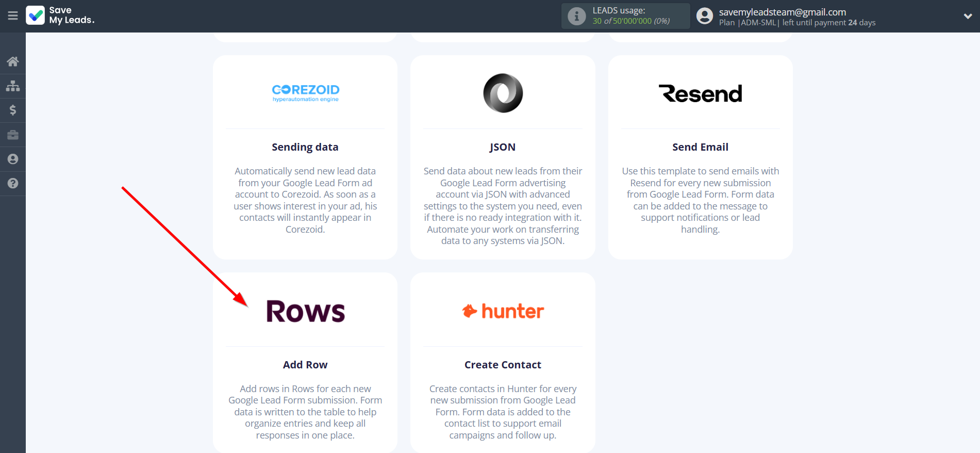
Task: Open the hamburger menu in the header
Action: click(13, 16)
